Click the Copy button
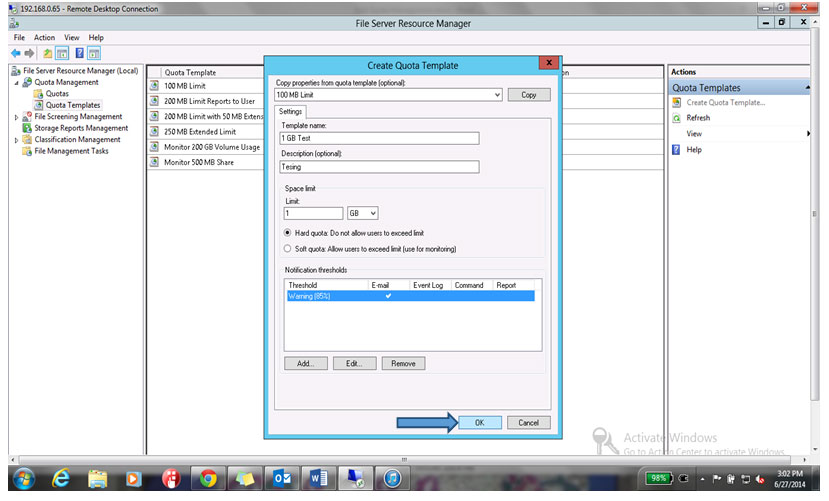Viewport: 829px width, 501px height. (x=529, y=95)
